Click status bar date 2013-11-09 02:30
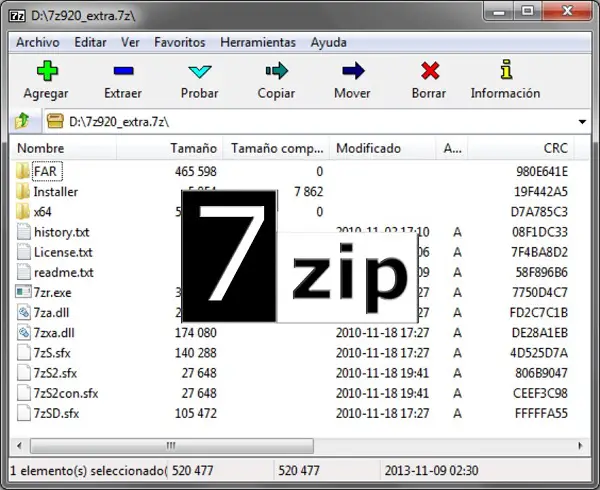This screenshot has width=600, height=490. [x=431, y=470]
